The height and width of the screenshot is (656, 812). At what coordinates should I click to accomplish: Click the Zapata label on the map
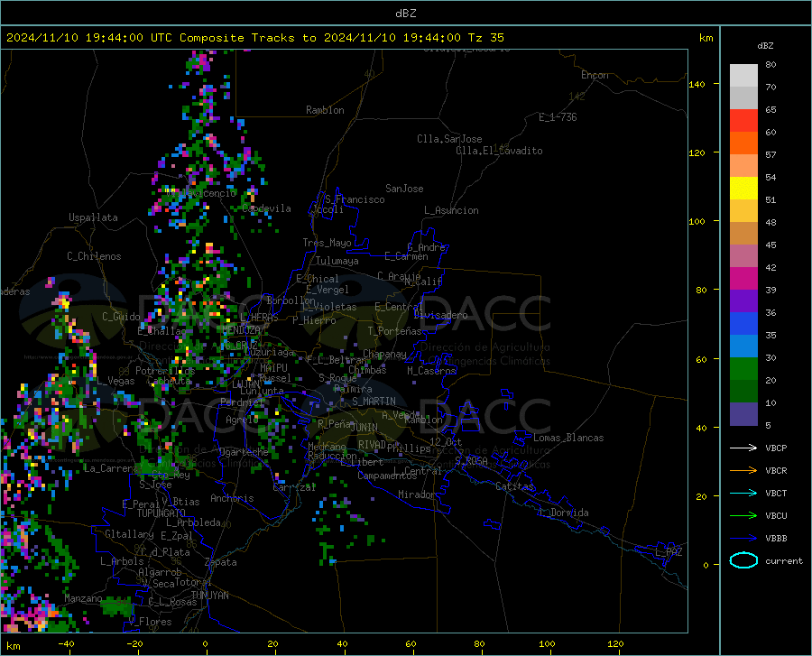pyautogui.click(x=221, y=562)
